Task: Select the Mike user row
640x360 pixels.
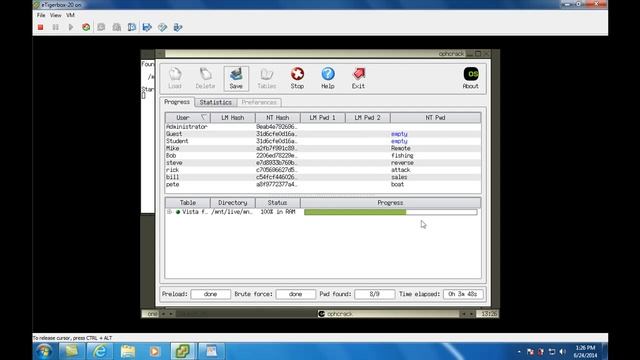Action: [x=323, y=149]
